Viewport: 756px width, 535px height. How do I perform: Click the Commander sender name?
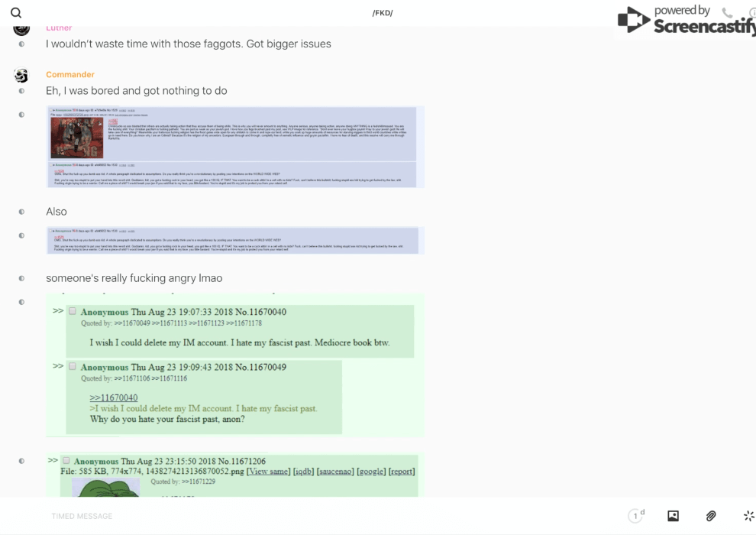[70, 74]
